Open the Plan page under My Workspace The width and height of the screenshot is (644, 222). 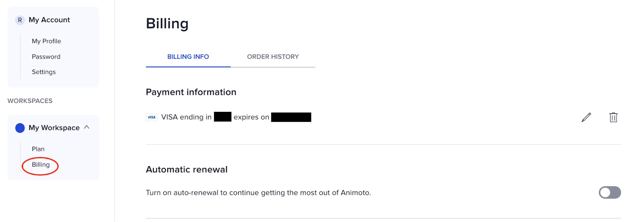38,149
